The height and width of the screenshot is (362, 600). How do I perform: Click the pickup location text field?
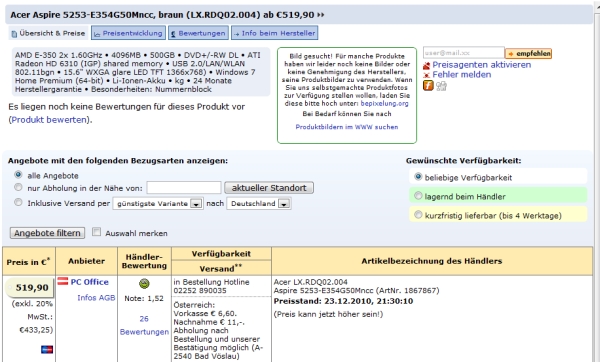pos(184,188)
